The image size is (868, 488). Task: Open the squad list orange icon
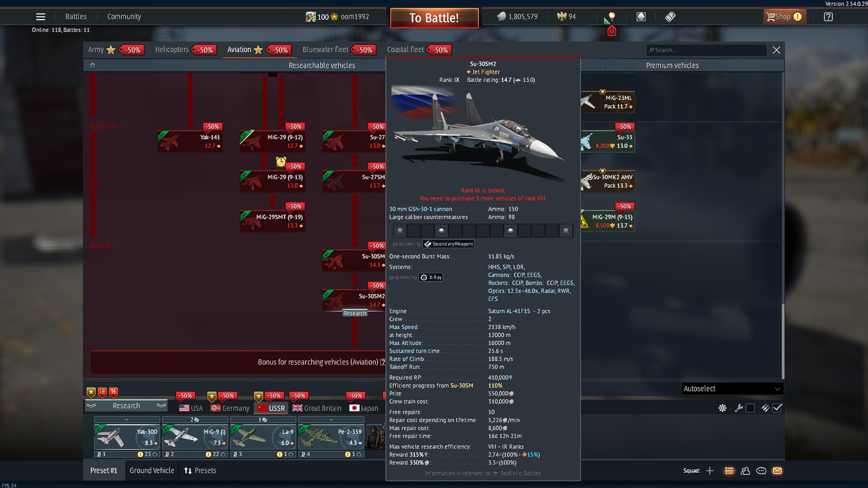click(729, 471)
